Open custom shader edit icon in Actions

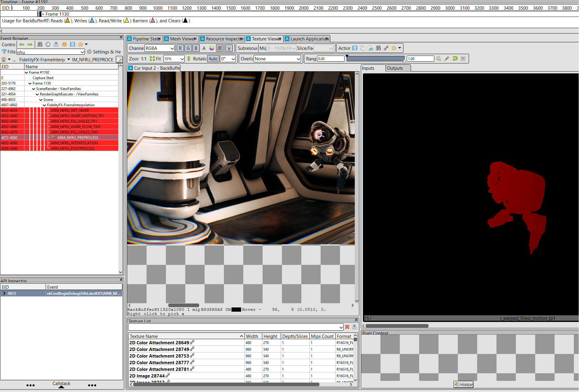(x=370, y=48)
